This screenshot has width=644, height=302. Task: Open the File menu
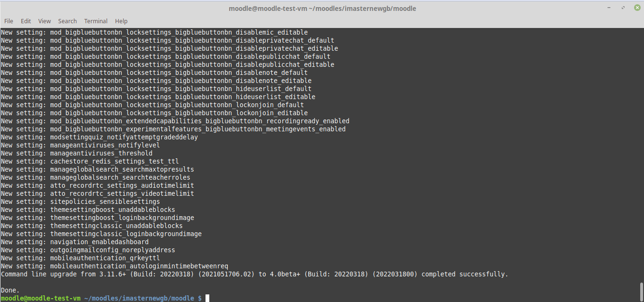[9, 21]
